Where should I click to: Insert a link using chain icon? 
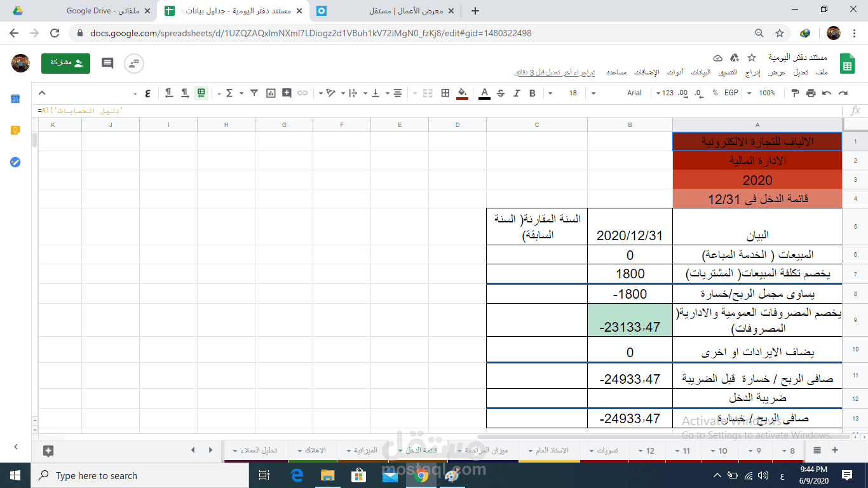tap(302, 93)
